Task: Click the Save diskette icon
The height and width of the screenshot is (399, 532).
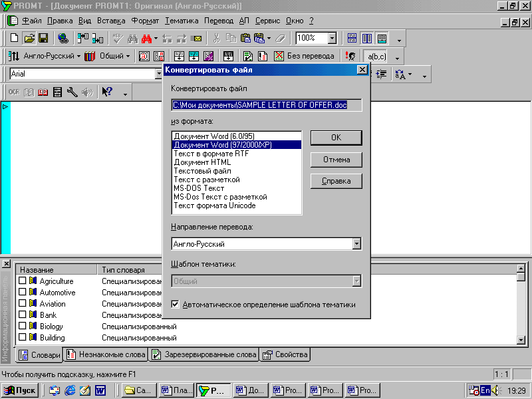Action: [x=43, y=38]
